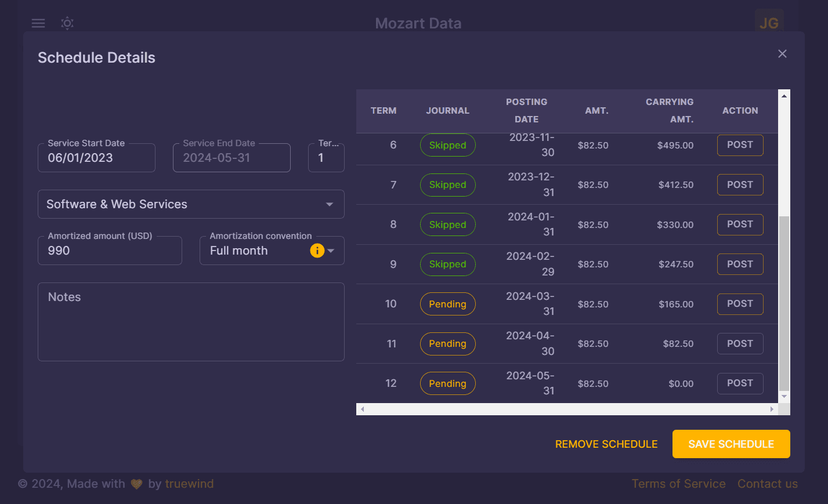The image size is (828, 504).
Task: Open the Amortization convention dropdown
Action: click(331, 251)
